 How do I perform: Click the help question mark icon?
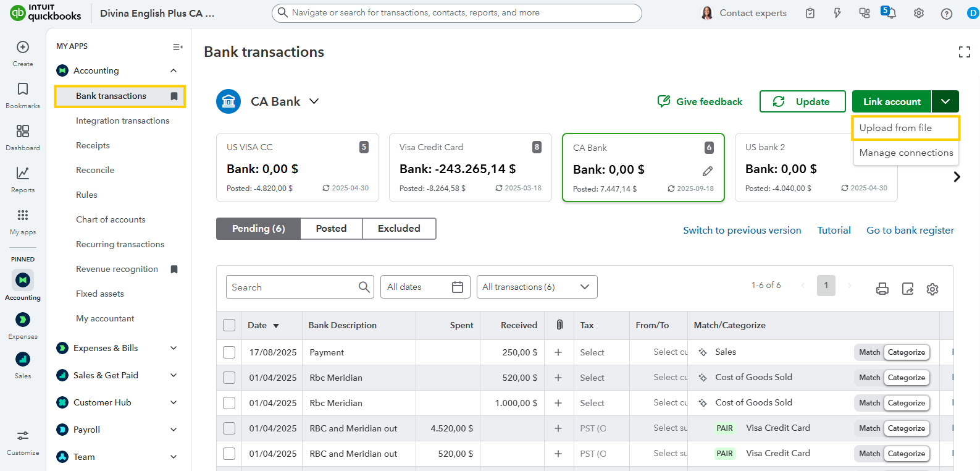coord(946,14)
